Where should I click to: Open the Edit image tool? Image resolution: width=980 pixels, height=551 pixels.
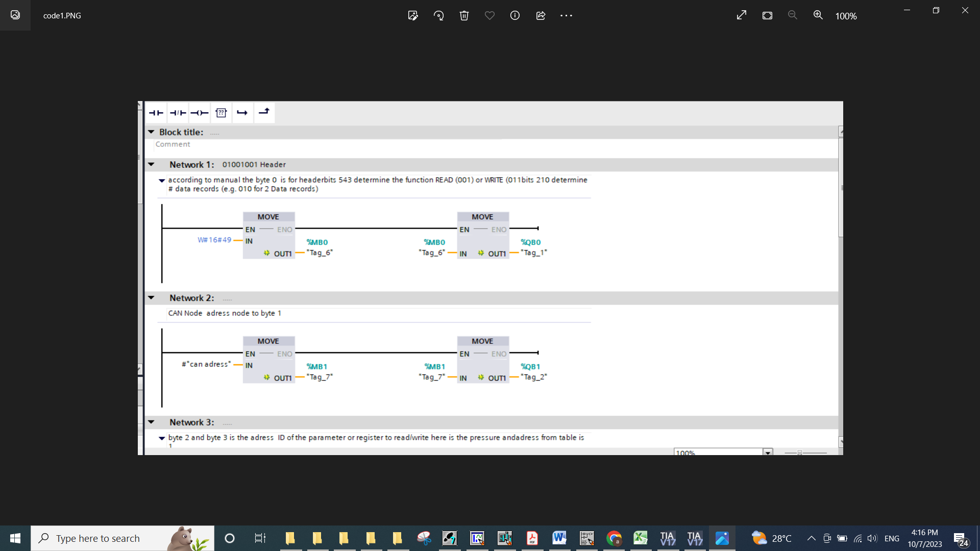tap(413, 16)
